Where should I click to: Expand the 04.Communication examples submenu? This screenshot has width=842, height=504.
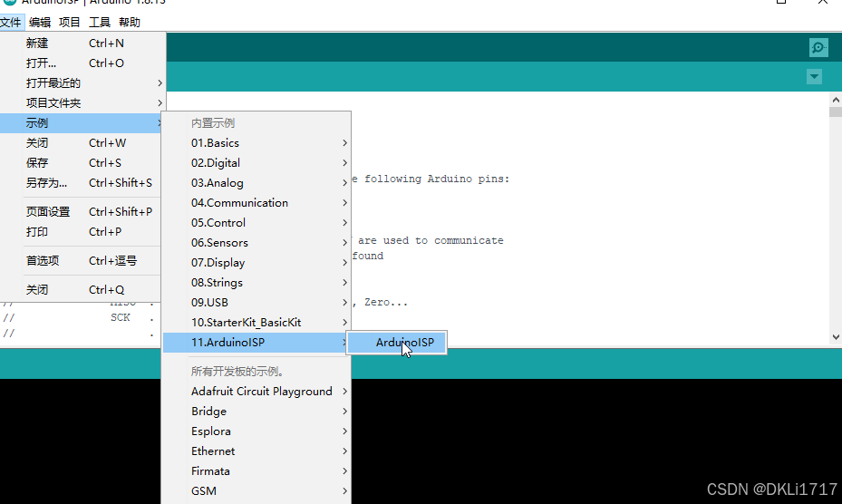point(256,202)
